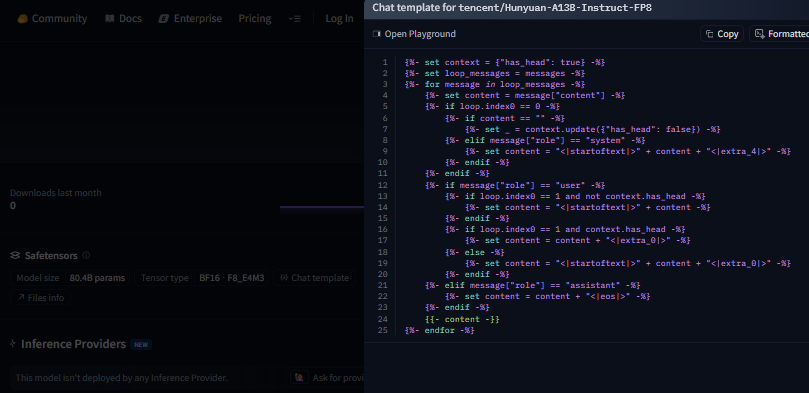Click the Tensor type label

pyautogui.click(x=165, y=278)
